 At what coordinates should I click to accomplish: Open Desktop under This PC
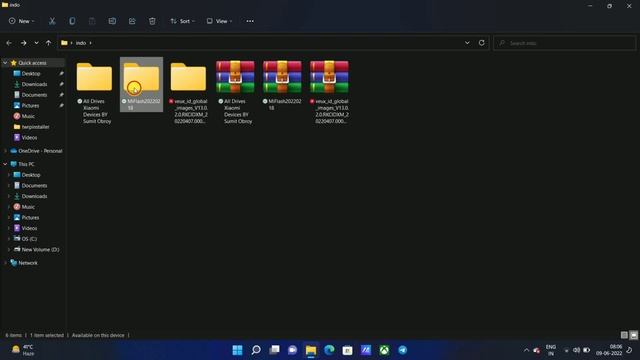pos(31,175)
